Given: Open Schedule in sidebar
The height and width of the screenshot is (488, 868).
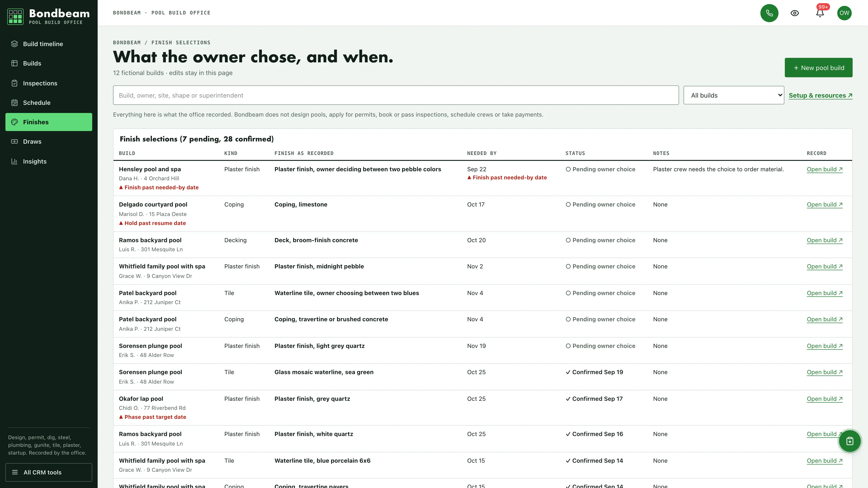Looking at the screenshot, I should (x=49, y=103).
